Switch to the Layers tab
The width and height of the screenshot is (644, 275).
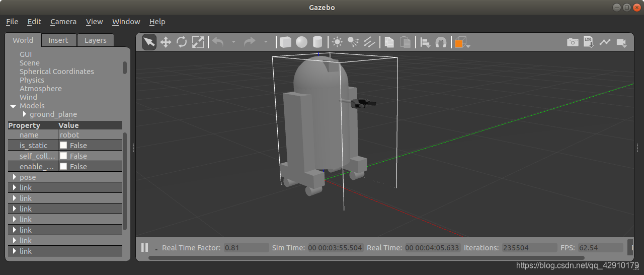[x=96, y=40]
